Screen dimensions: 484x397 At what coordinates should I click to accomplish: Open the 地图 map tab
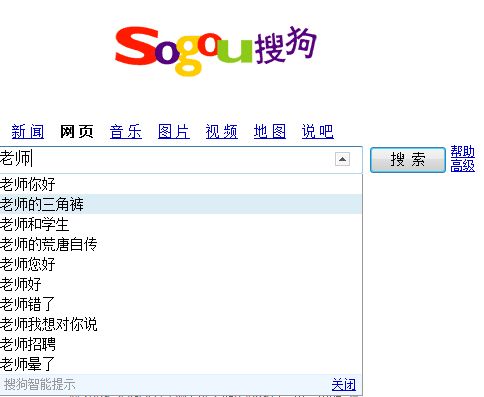pos(270,131)
